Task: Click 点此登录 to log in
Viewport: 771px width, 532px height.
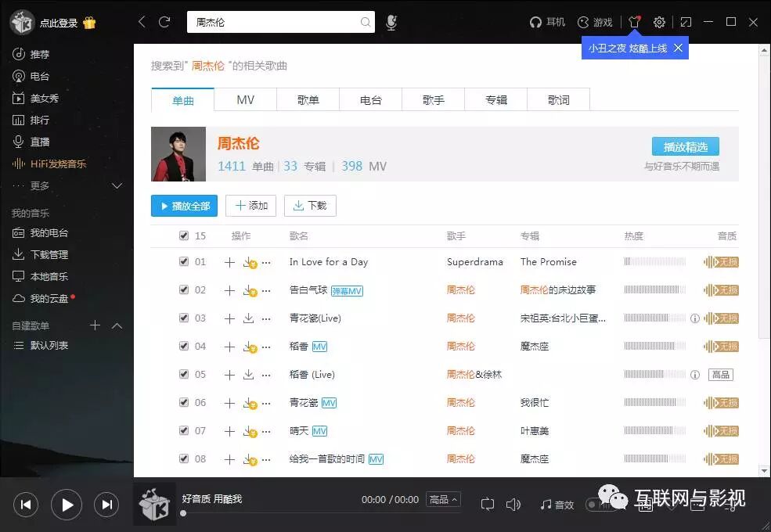Action: pos(59,23)
